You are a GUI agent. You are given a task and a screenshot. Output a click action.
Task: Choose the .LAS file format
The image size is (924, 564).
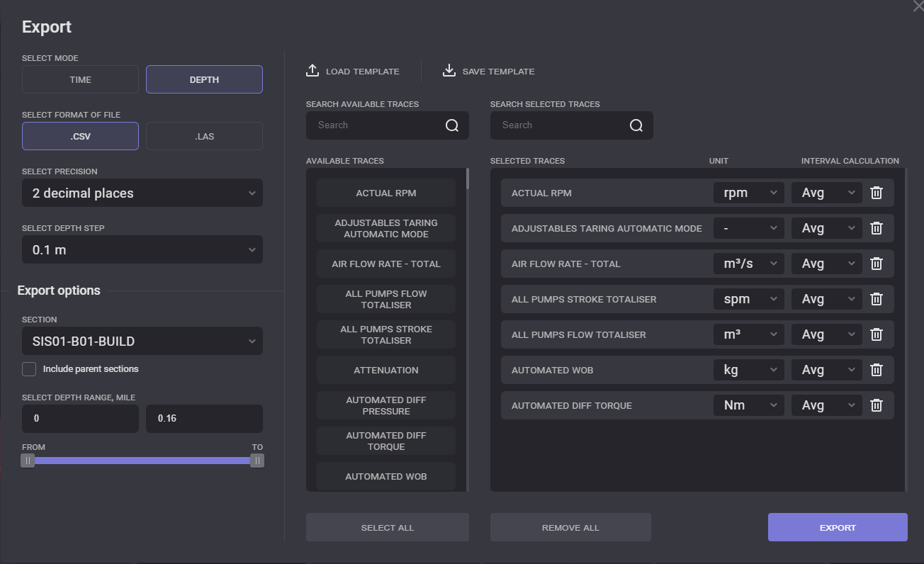click(204, 136)
